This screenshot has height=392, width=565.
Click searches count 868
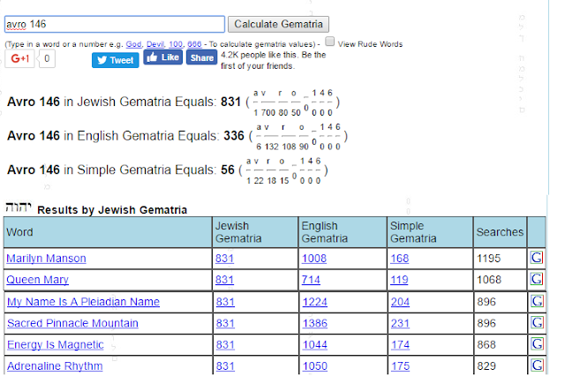tap(486, 345)
